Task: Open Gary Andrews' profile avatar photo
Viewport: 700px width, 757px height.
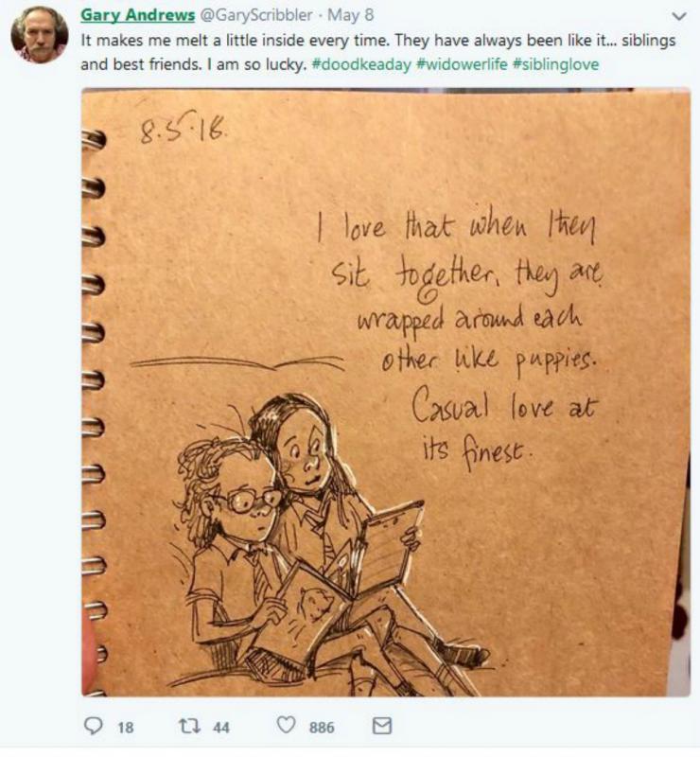Action: (40, 34)
